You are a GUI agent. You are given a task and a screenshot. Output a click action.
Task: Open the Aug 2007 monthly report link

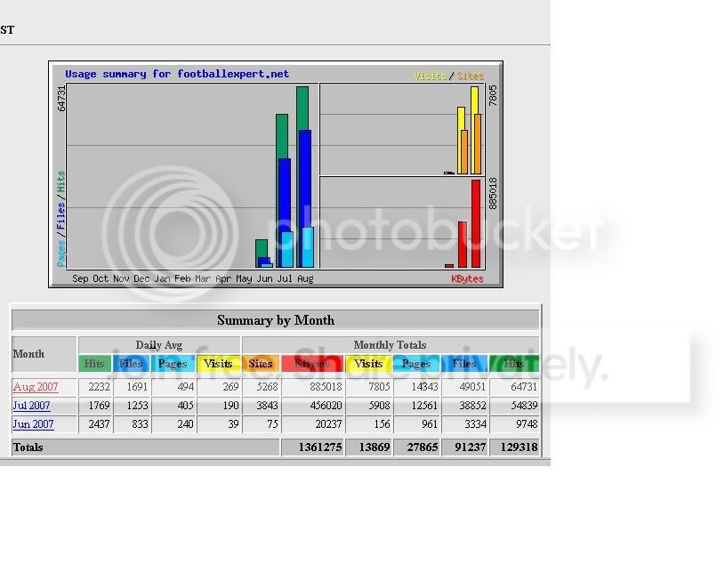click(x=36, y=386)
